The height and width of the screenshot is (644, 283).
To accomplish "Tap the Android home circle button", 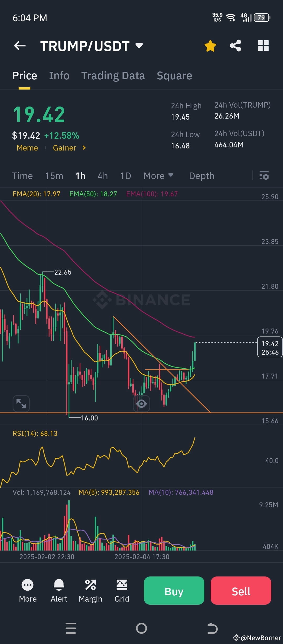I will coord(141,628).
